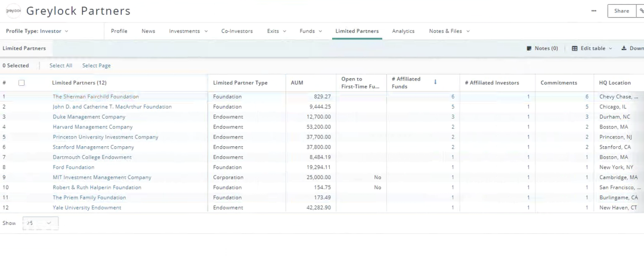Expand the Funds tab dropdown

pyautogui.click(x=320, y=31)
